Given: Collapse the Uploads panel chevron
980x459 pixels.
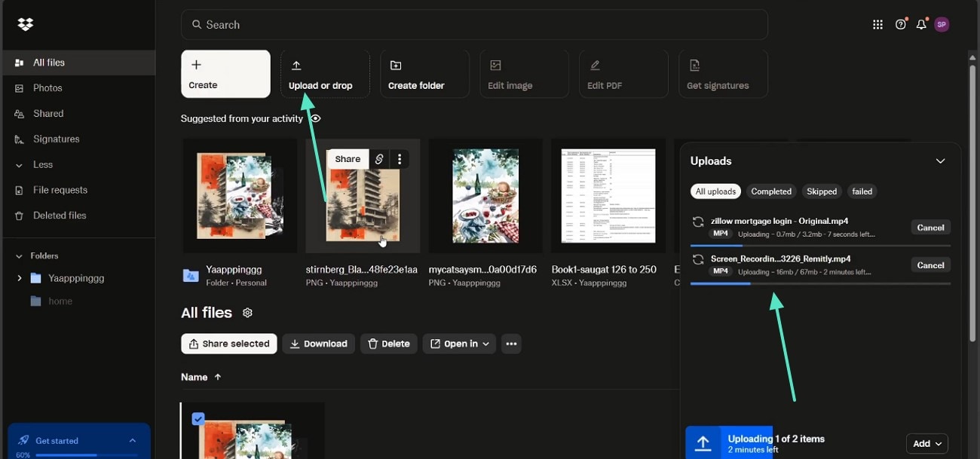Looking at the screenshot, I should tap(940, 161).
